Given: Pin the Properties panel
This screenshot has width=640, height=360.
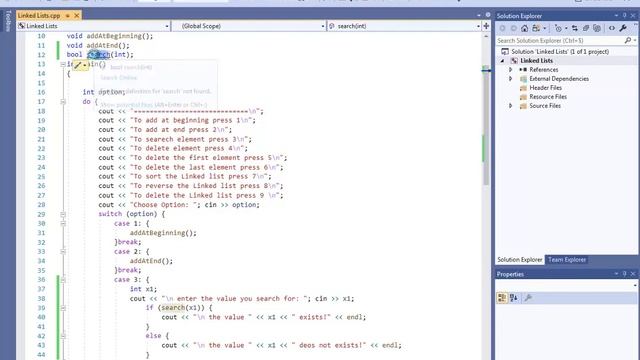Looking at the screenshot, I should click(x=624, y=274).
